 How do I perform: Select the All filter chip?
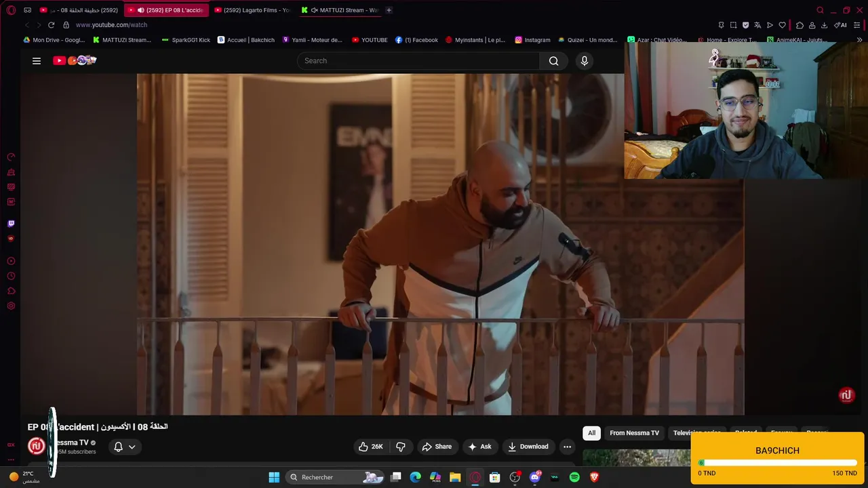tap(591, 433)
